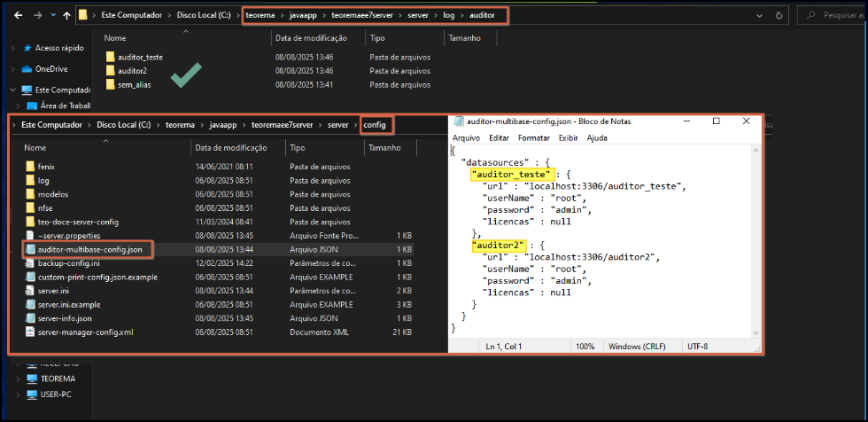This screenshot has height=422, width=868.
Task: Select the log folder icon in config
Action: tap(30, 181)
